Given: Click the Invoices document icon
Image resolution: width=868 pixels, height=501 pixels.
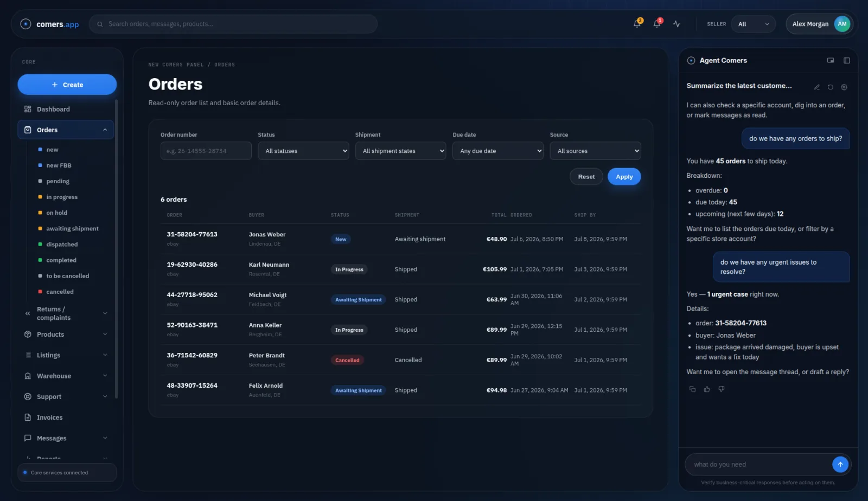Looking at the screenshot, I should pyautogui.click(x=28, y=418).
